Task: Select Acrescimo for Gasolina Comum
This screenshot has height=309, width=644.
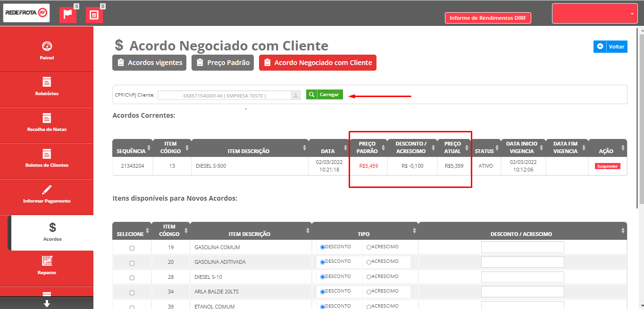Action: [369, 247]
